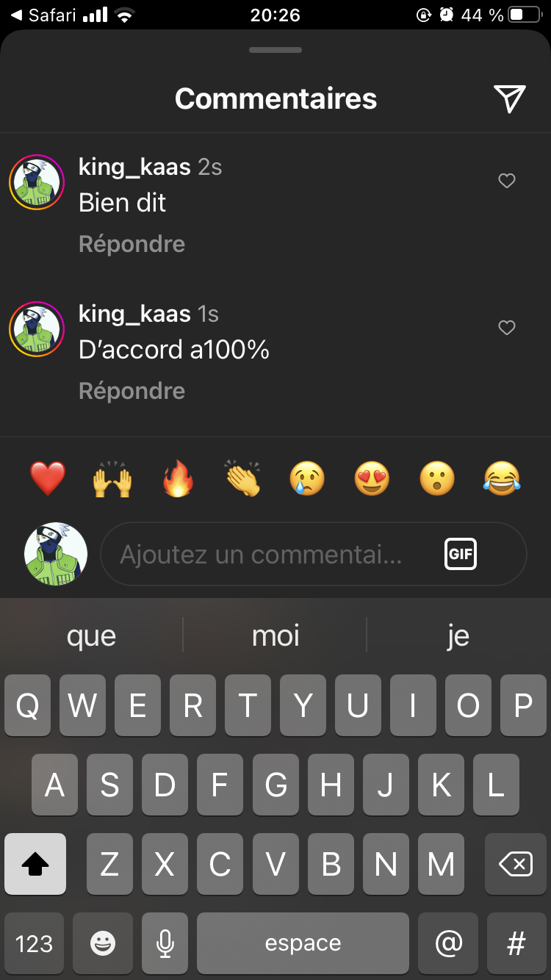Insert the raised hands emoji
This screenshot has width=551, height=980.
112,479
